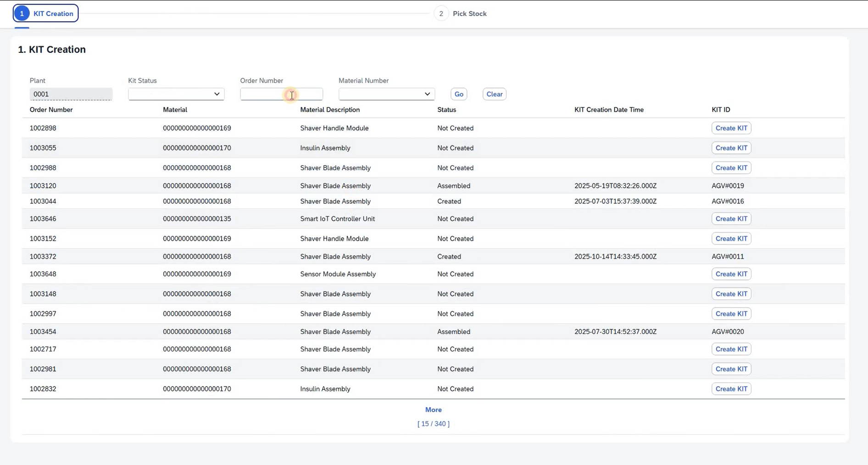Create KIT for order 1002997
This screenshot has height=465, width=868.
pyautogui.click(x=731, y=314)
